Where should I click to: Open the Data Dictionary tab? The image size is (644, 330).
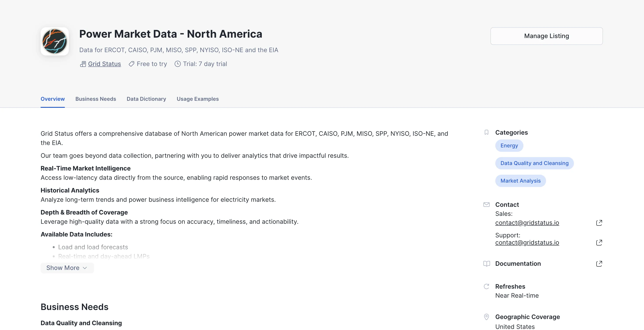pyautogui.click(x=146, y=99)
